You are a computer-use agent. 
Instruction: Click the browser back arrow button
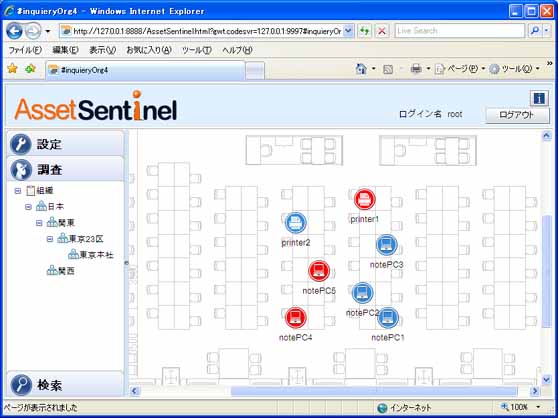pos(15,31)
